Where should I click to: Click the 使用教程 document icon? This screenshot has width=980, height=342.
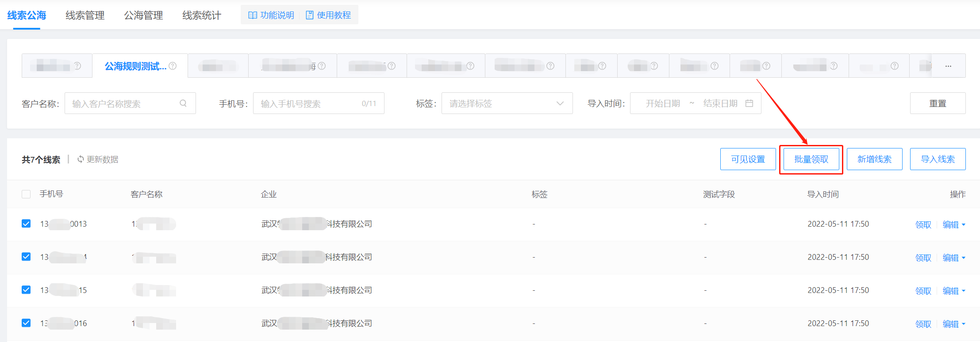click(x=310, y=15)
